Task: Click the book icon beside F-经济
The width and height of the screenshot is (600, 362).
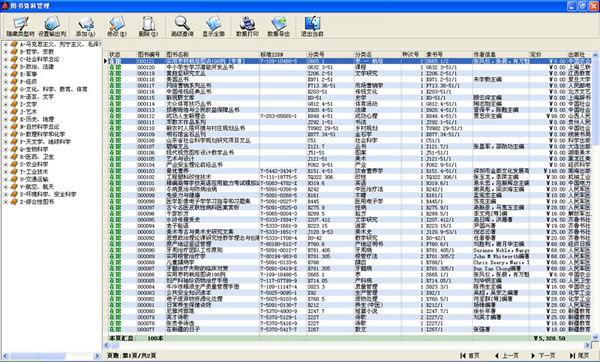Action: pos(14,82)
